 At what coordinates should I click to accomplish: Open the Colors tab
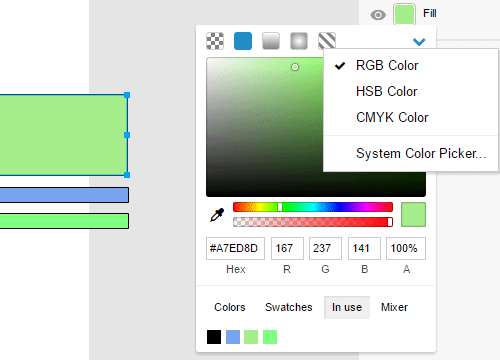[230, 307]
